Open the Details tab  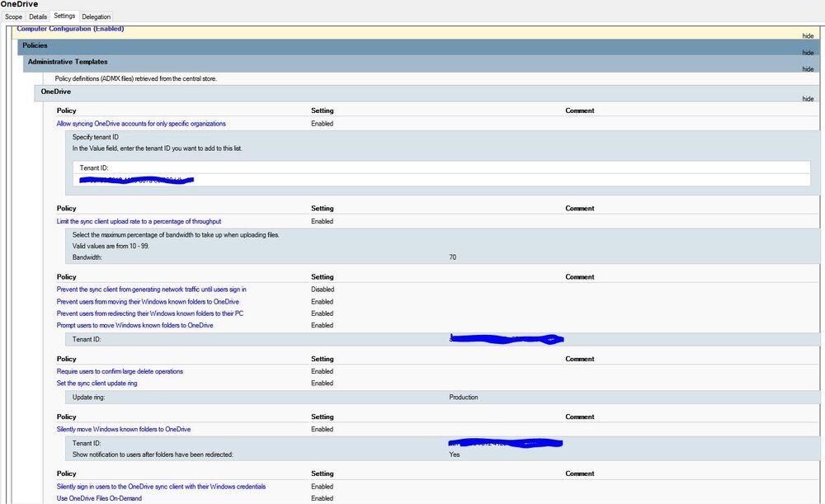coord(38,16)
